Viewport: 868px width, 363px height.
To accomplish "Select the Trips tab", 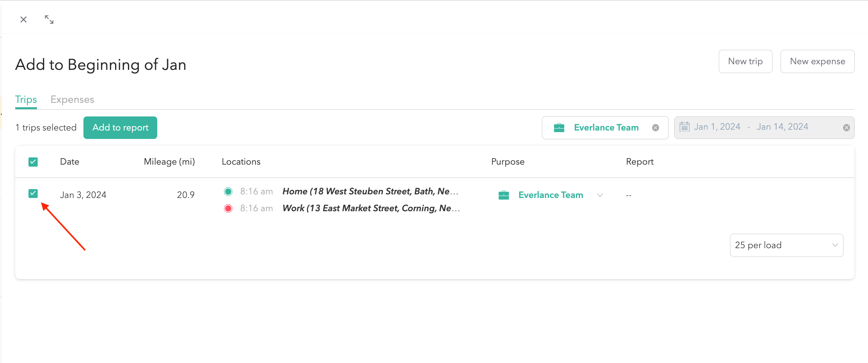I will [26, 100].
